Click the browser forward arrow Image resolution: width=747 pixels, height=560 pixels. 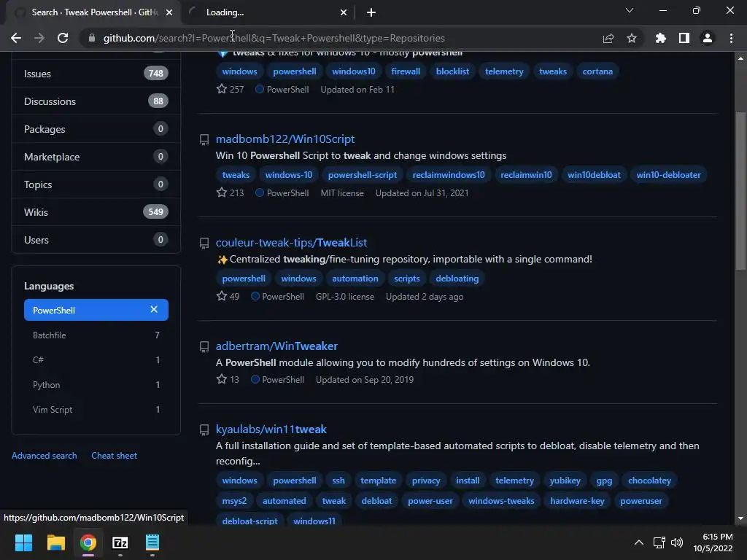tap(39, 38)
